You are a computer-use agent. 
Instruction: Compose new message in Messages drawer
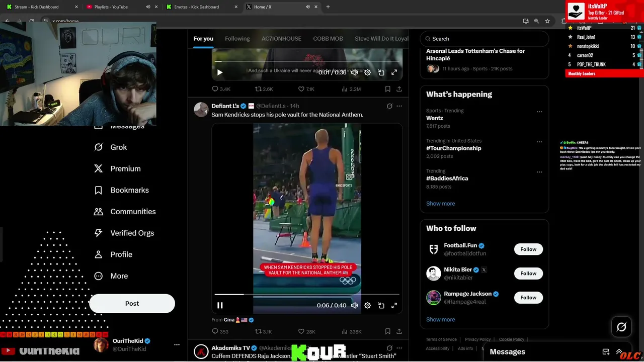(x=606, y=352)
